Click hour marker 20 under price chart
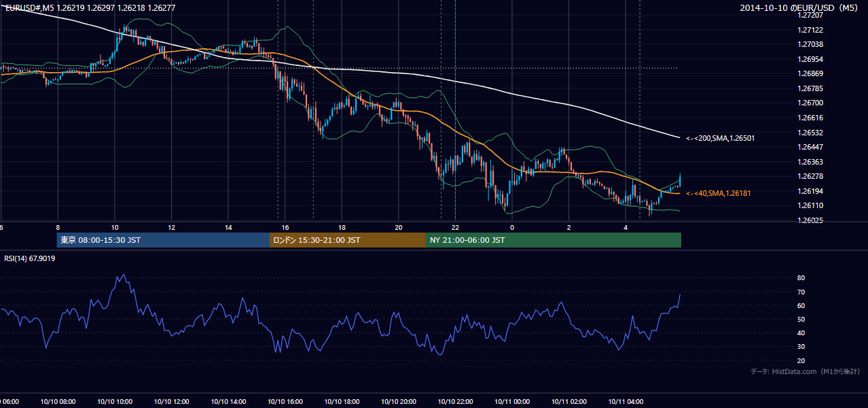Screen dimensions: 868x408 tap(399, 227)
